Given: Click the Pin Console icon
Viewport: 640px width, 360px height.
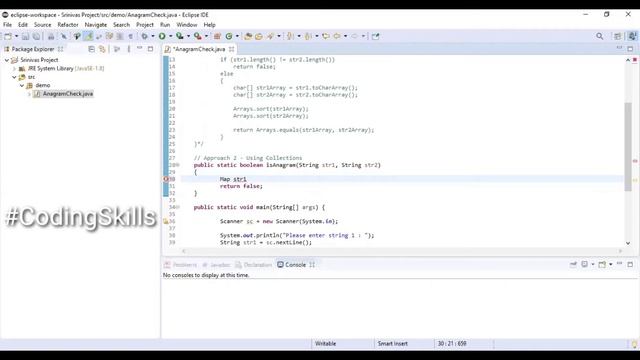Looking at the screenshot, I should click(573, 264).
